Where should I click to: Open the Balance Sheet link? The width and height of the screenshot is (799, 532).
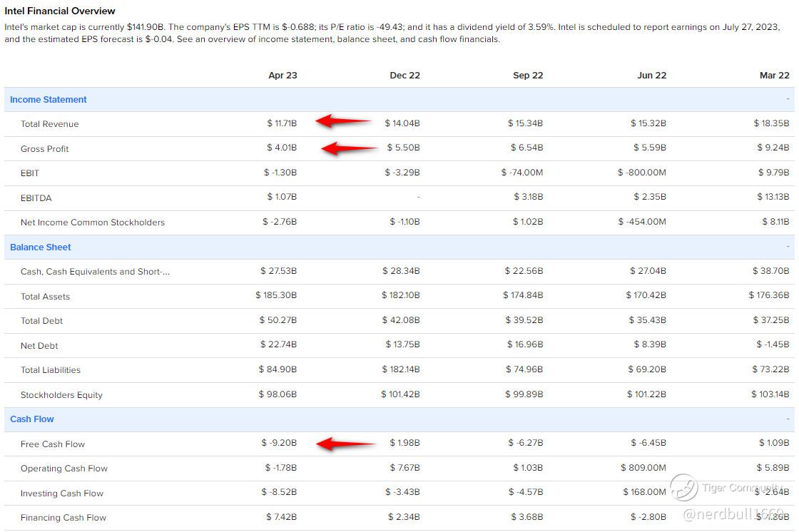pos(40,247)
